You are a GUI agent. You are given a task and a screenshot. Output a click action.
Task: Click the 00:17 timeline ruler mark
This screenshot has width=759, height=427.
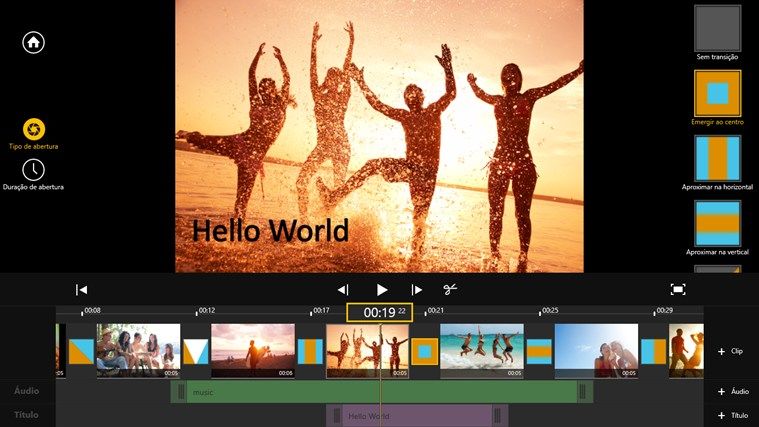320,310
